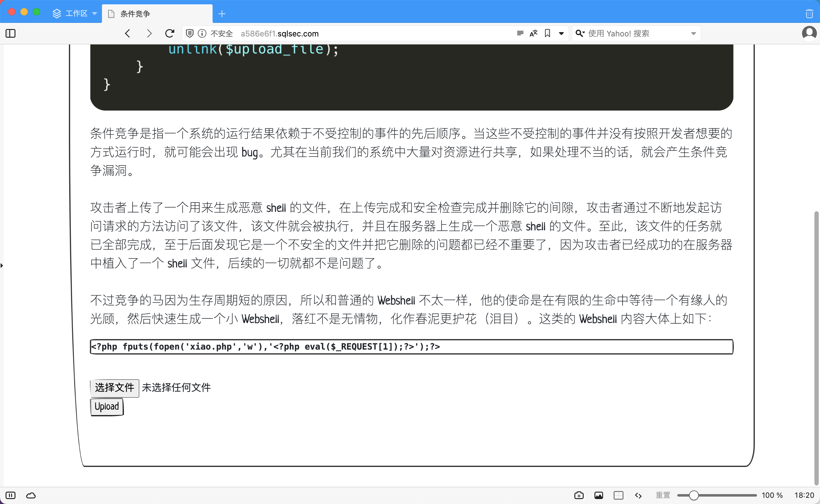Toggle panel button in status bar
The width and height of the screenshot is (820, 504).
click(11, 495)
